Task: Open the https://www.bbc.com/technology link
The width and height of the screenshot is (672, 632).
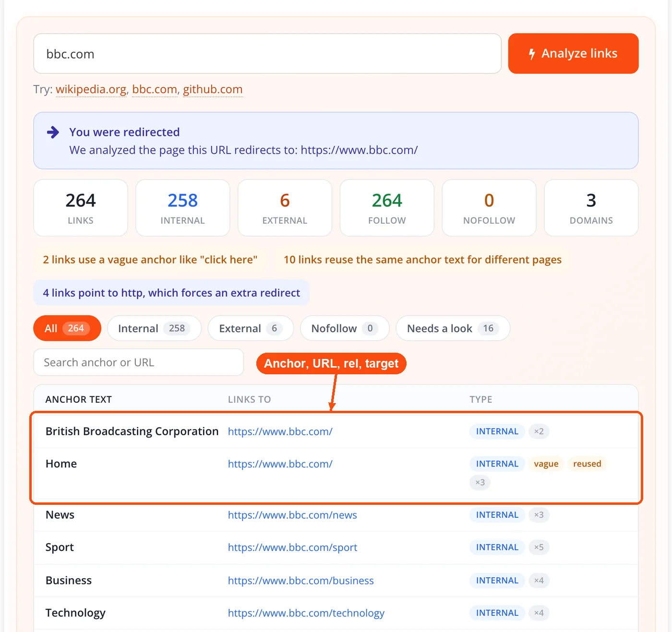Action: coord(306,613)
